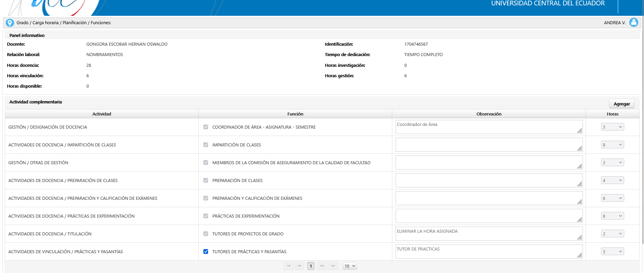Click the Horas disponible label
Screen dimensions: 644x274
coord(24,86)
